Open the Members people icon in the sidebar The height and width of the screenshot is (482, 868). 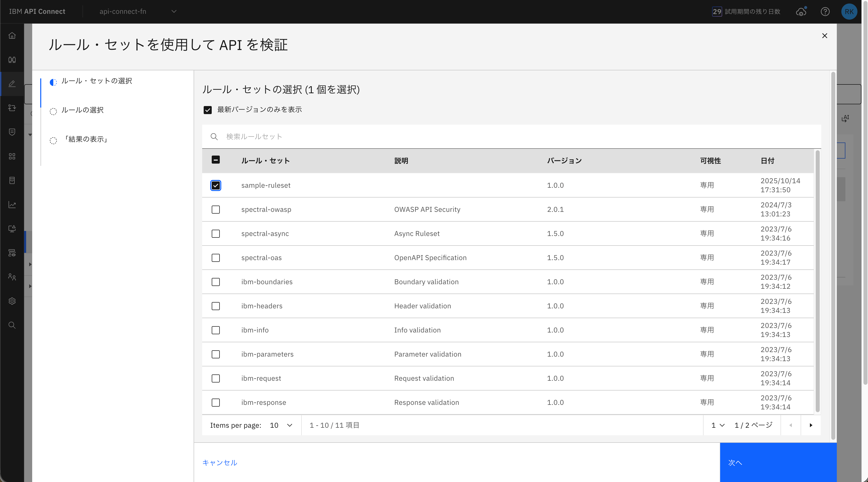click(12, 277)
